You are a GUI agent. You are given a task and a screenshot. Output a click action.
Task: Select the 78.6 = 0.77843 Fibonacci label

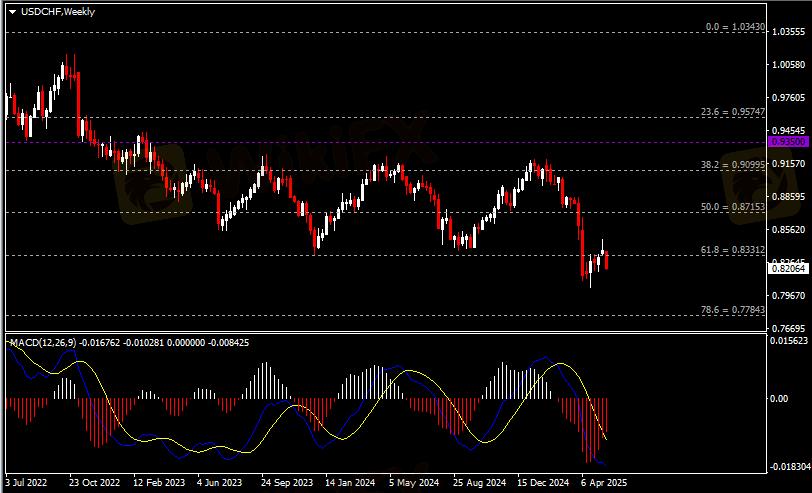(x=733, y=310)
